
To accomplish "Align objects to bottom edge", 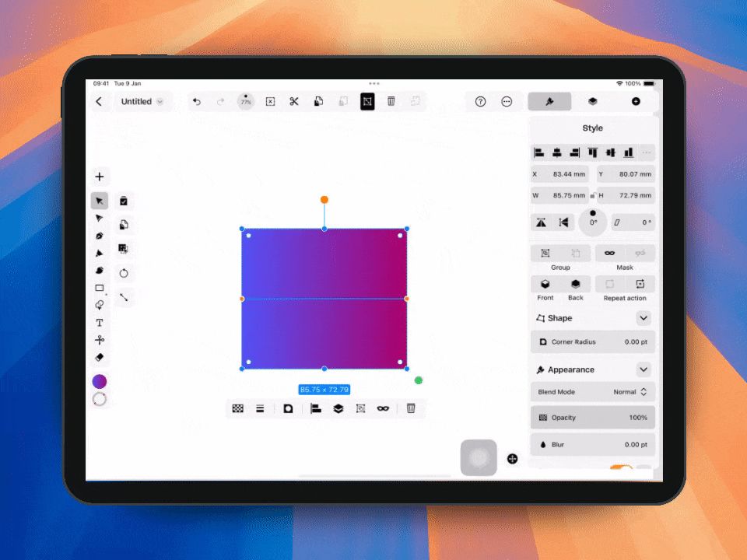I will click(629, 152).
